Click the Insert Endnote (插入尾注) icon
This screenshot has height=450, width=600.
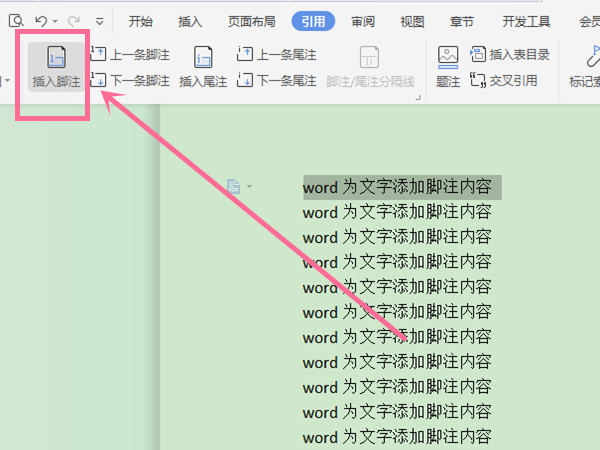(x=203, y=67)
